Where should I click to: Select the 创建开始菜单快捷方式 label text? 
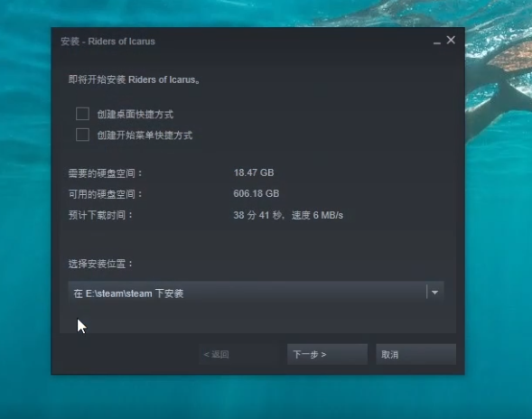(x=145, y=135)
